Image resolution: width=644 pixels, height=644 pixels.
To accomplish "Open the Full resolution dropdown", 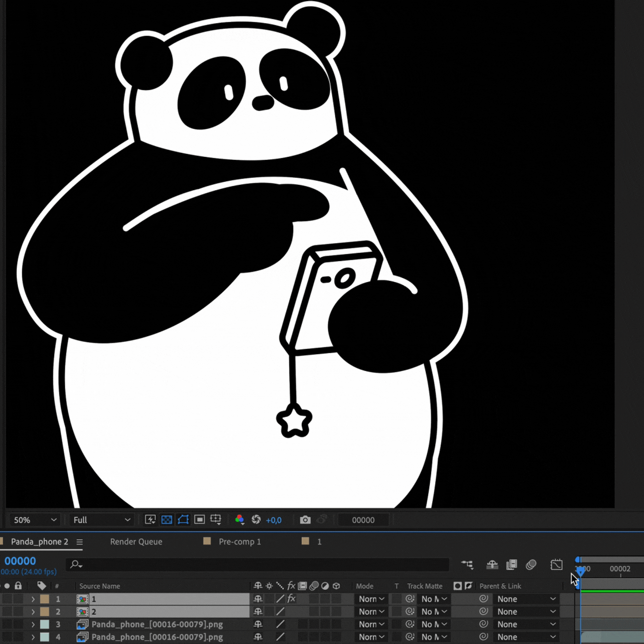I will click(x=101, y=520).
